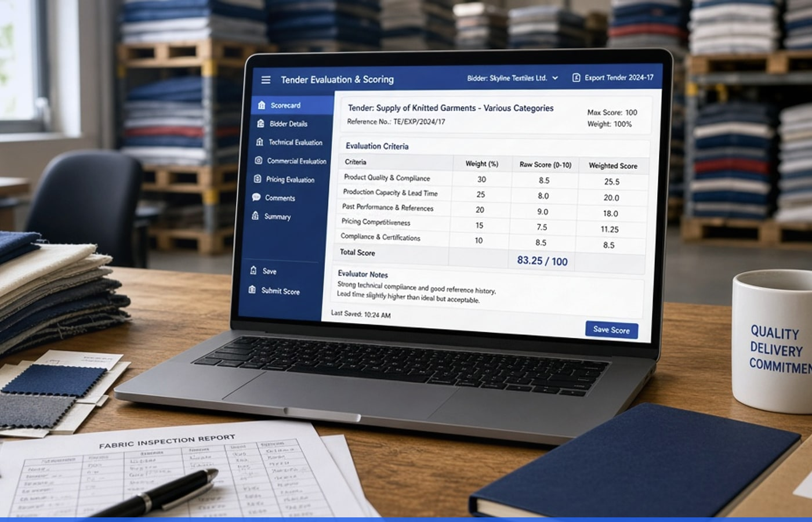This screenshot has width=812, height=522.
Task: Click the blue Save Score button
Action: (x=611, y=330)
